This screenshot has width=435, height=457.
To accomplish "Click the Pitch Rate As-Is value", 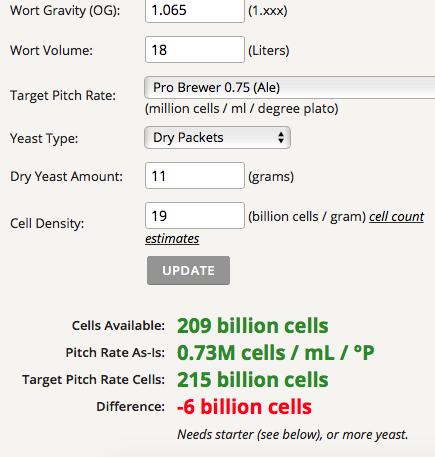I will pyautogui.click(x=276, y=353).
